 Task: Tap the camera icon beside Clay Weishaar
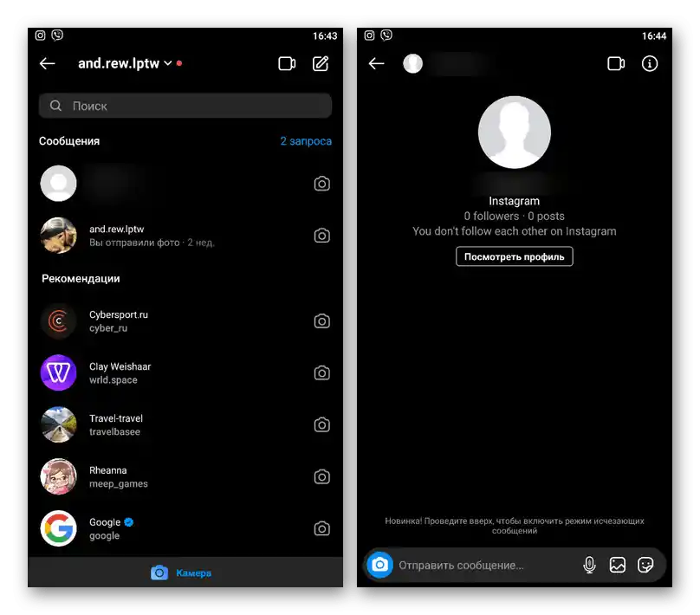pyautogui.click(x=322, y=372)
